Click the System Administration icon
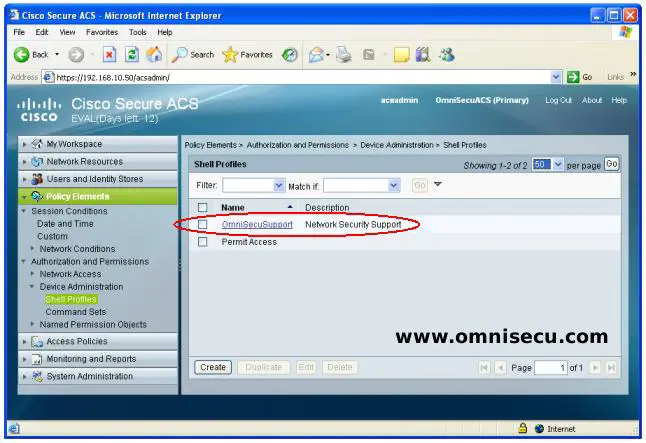Viewport: 646px width, 443px height. point(37,376)
